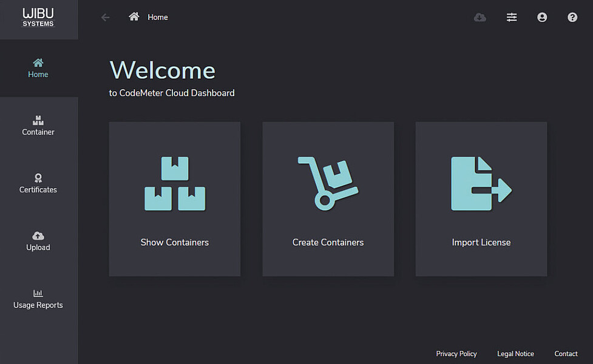Go back using the arrow icon
The height and width of the screenshot is (364, 593).
tap(106, 18)
